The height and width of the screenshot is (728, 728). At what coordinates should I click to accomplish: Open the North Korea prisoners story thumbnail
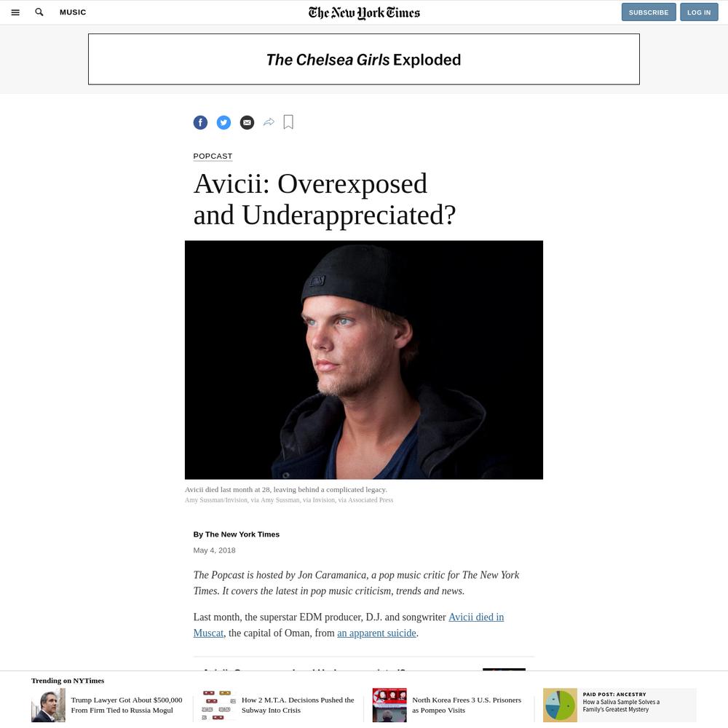click(x=389, y=705)
